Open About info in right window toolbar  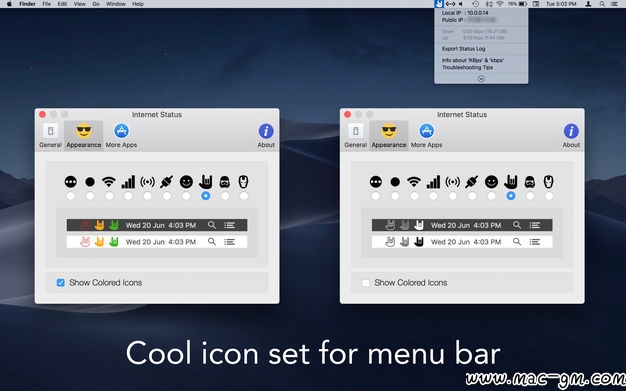pyautogui.click(x=571, y=136)
